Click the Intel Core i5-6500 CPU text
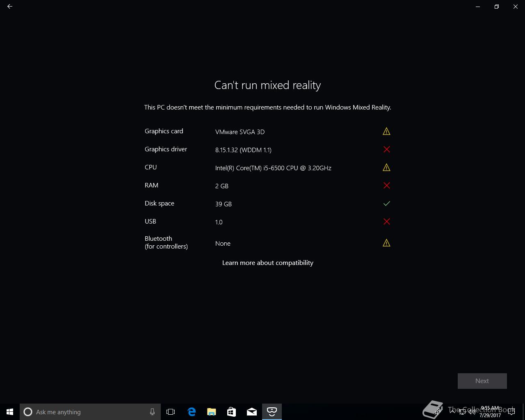525x420 pixels. 273,168
